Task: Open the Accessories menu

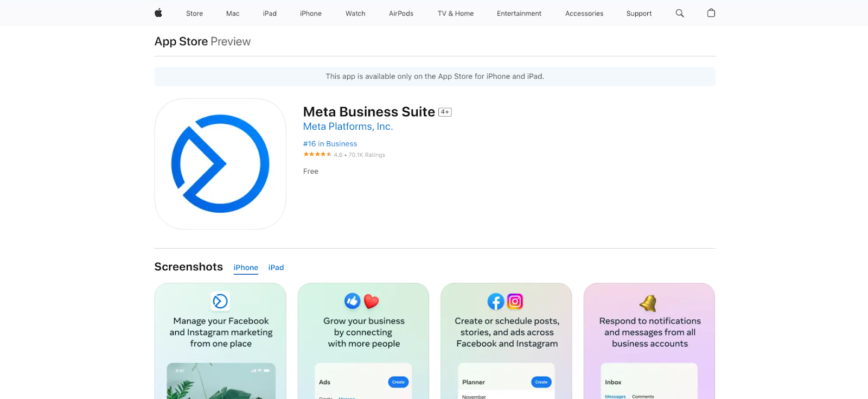Action: pos(584,14)
